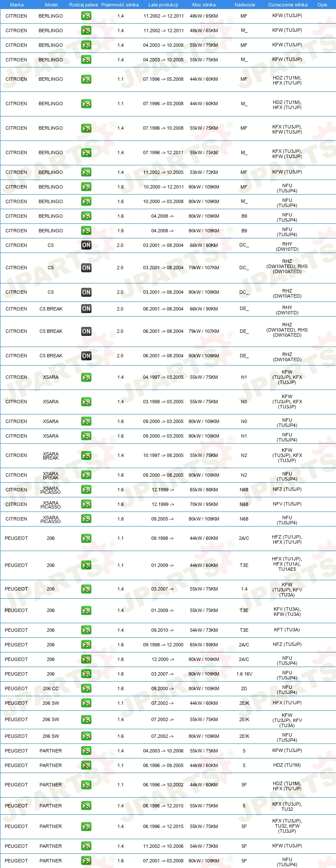Viewport: 336px width, 868px height.
Task: Click the Lata produkcji column header
Action: click(163, 5)
